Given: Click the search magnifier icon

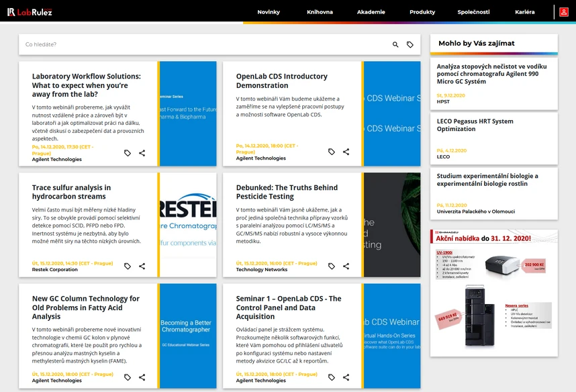Looking at the screenshot, I should tap(395, 44).
